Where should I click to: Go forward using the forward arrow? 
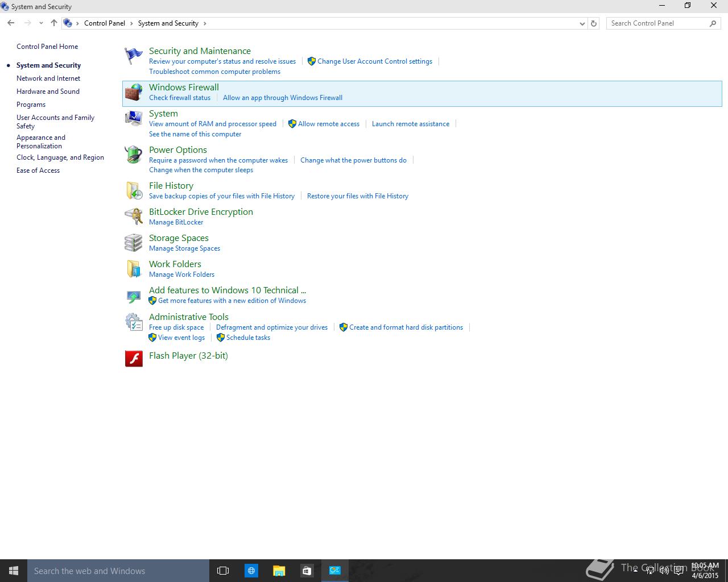click(x=27, y=23)
